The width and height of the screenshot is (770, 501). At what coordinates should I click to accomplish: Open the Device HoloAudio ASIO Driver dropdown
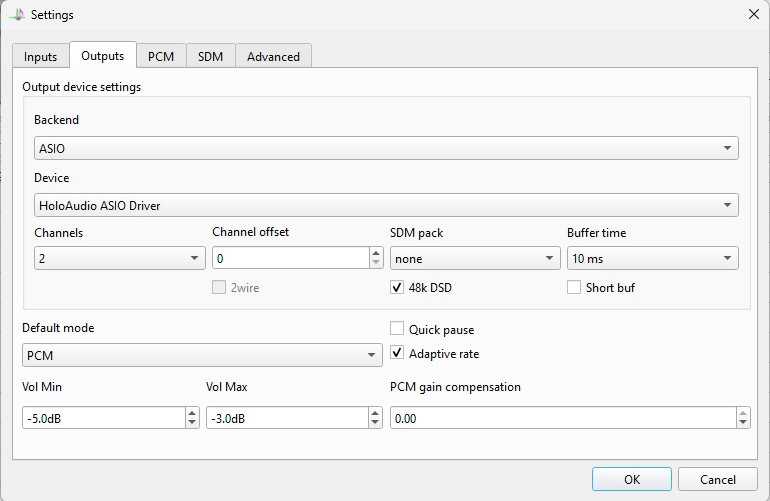click(x=386, y=206)
